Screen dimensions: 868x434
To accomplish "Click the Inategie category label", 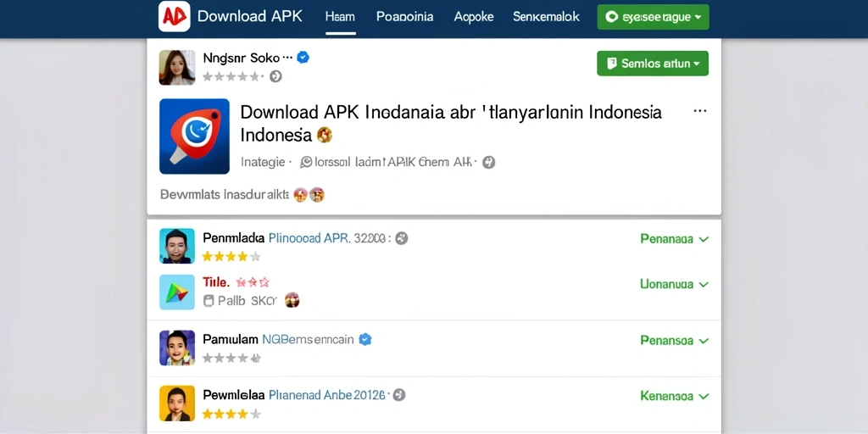I will pos(263,162).
